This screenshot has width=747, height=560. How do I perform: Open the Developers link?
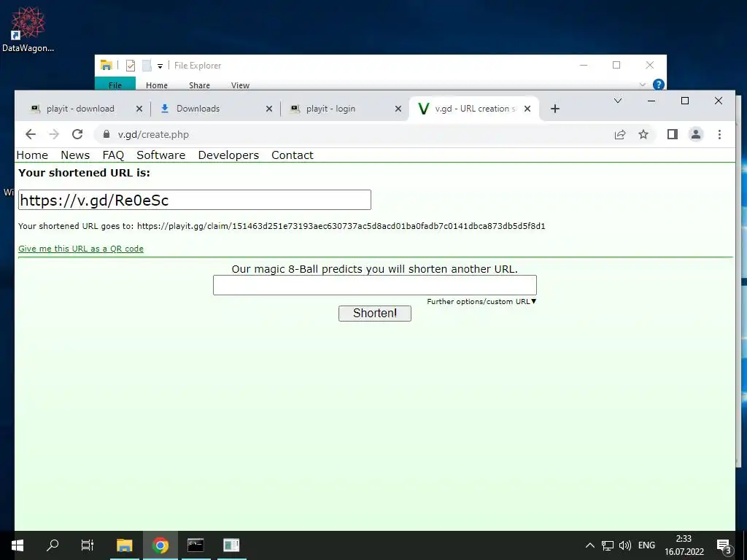pos(228,155)
